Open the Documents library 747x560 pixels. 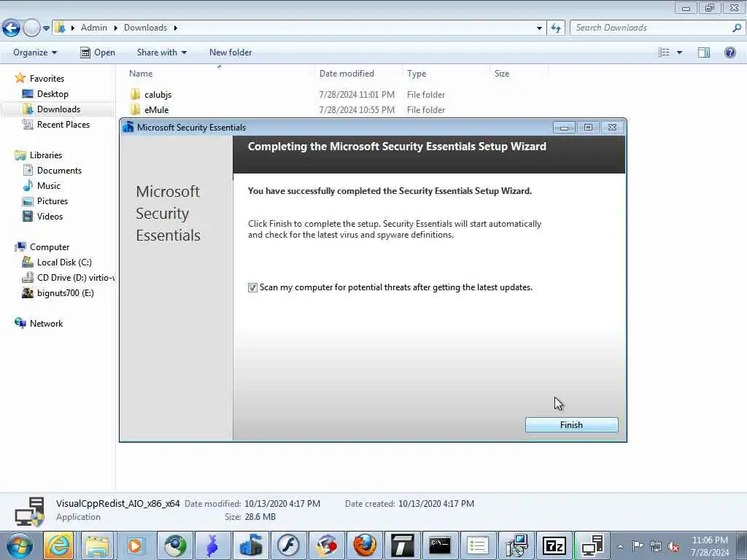point(59,171)
